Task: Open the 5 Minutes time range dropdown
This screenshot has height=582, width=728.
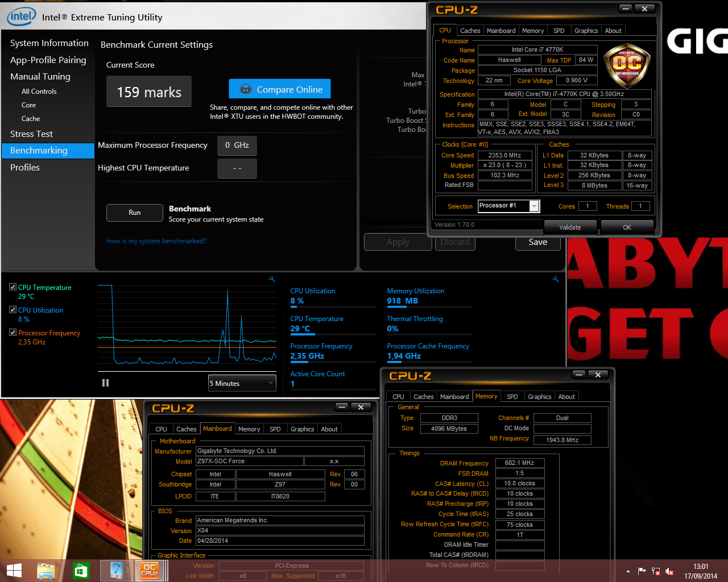Action: click(x=242, y=383)
